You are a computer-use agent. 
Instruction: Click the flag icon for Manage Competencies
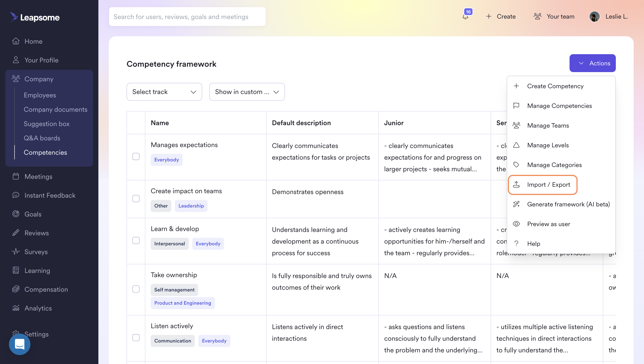point(516,106)
